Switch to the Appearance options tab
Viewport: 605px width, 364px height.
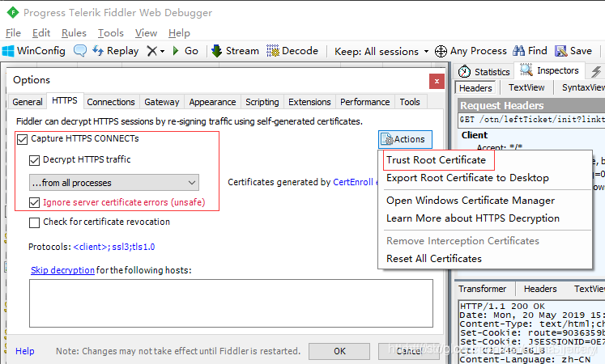[212, 102]
